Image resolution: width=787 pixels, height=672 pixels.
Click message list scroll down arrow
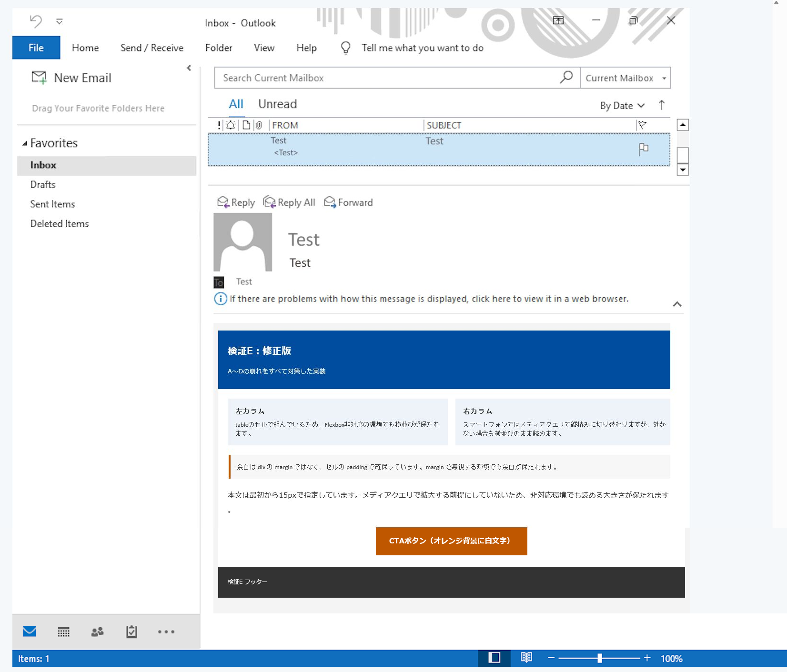point(683,170)
